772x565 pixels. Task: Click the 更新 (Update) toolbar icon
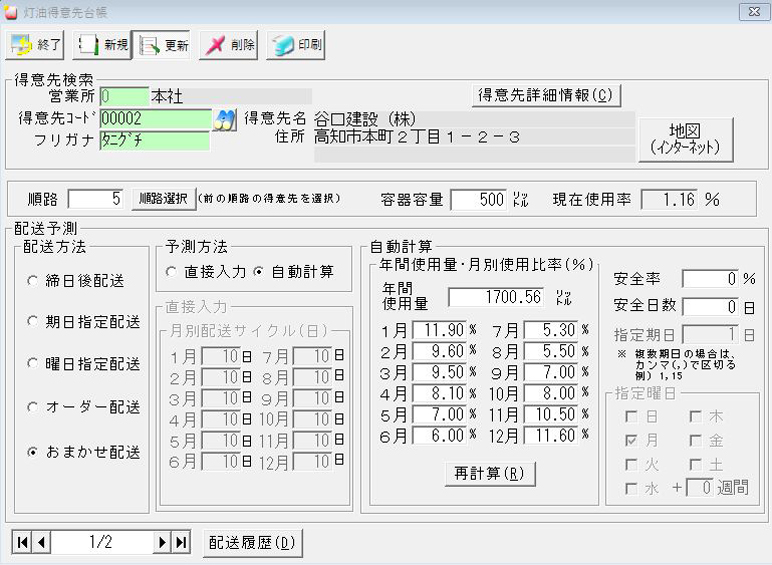point(164,45)
